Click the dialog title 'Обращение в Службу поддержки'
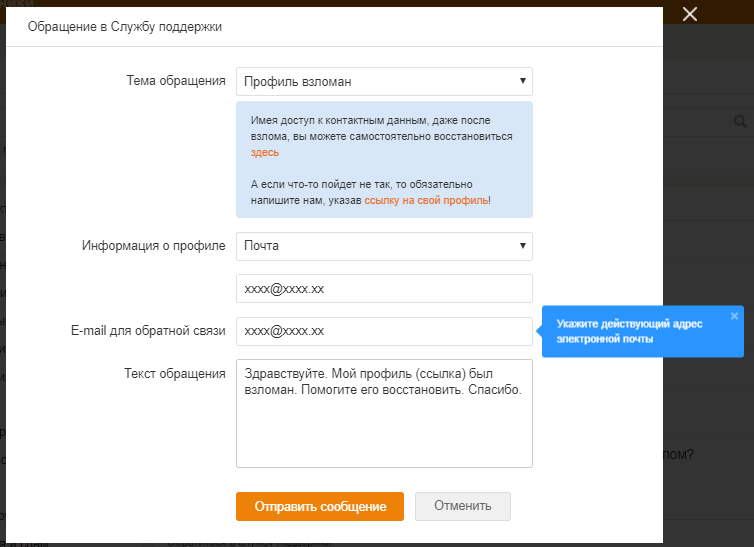The image size is (754, 547). 125,27
